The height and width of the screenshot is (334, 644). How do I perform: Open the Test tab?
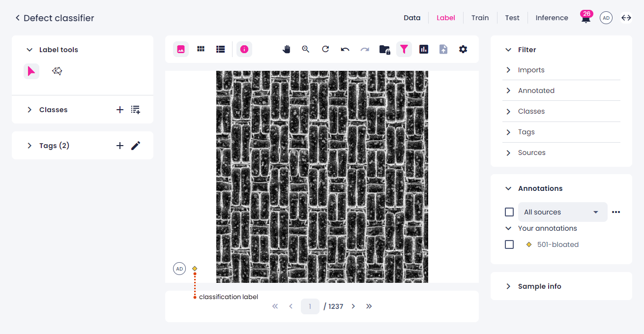pos(512,18)
